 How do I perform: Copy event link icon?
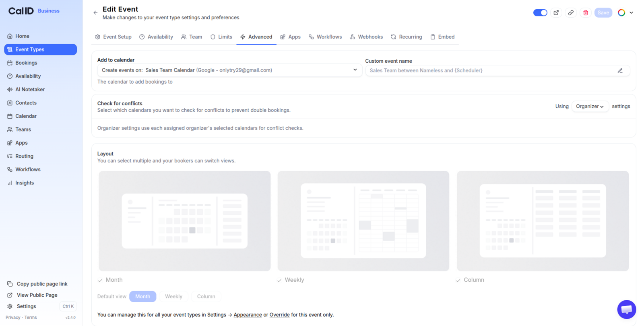coord(571,13)
